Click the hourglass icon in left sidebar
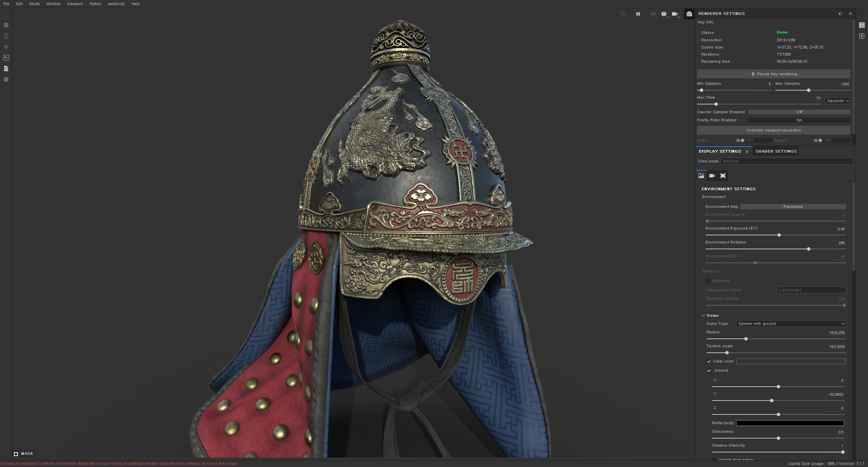868x467 pixels. (6, 36)
